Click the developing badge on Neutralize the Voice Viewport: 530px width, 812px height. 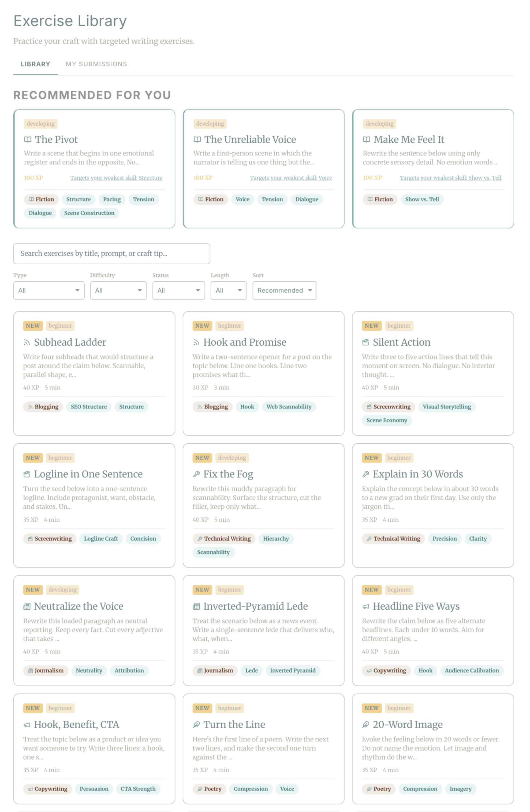pyautogui.click(x=62, y=590)
